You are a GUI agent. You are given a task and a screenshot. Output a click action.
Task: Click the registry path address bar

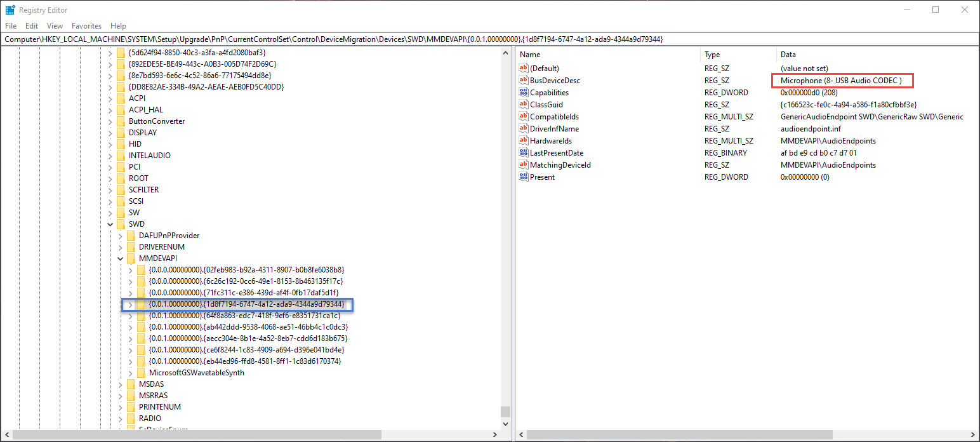[x=490, y=39]
